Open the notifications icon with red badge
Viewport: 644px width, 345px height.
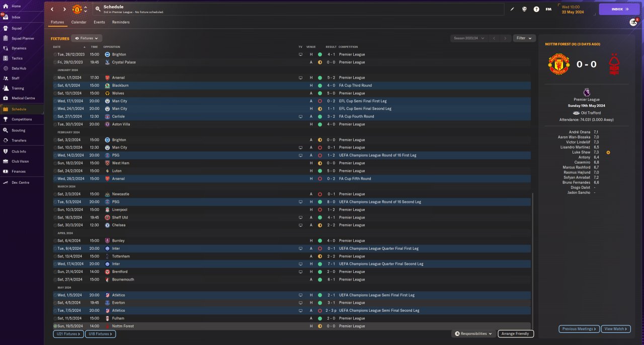633,22
